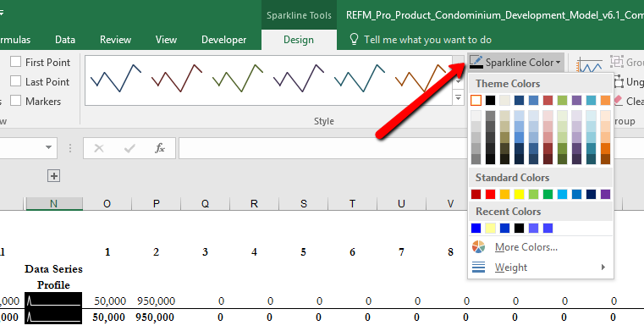Pick white theme color swatch

tap(476, 100)
